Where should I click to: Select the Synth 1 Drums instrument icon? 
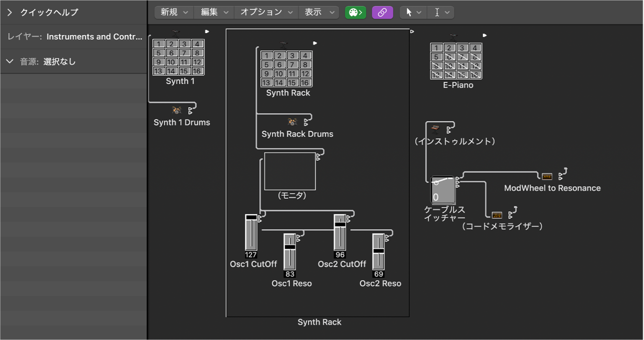[x=176, y=110]
